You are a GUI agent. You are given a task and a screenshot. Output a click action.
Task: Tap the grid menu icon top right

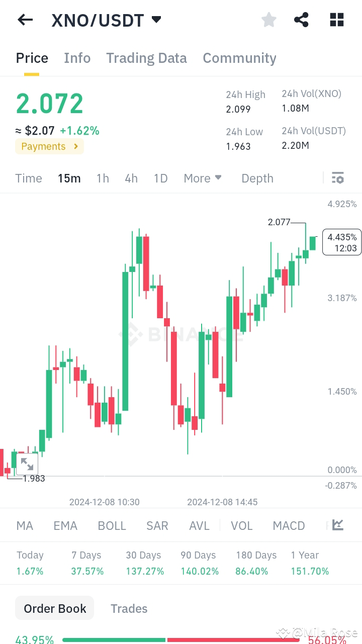click(x=336, y=20)
